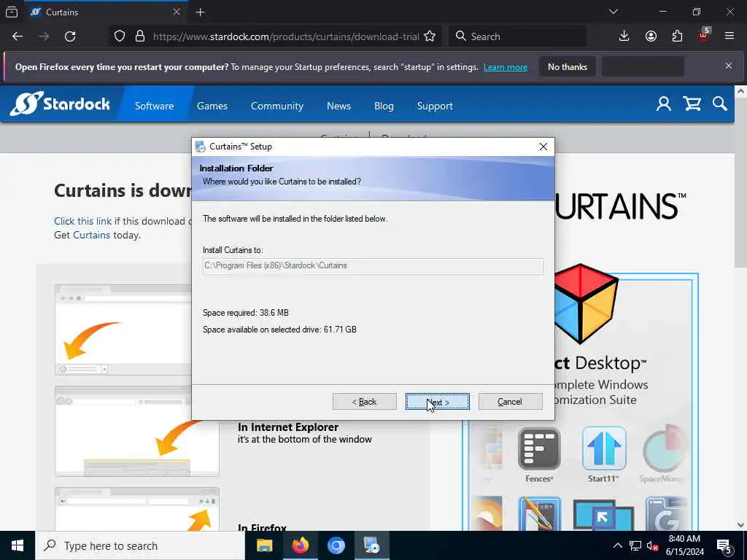
Task: Switch to Firefox in taskbar
Action: point(300,545)
